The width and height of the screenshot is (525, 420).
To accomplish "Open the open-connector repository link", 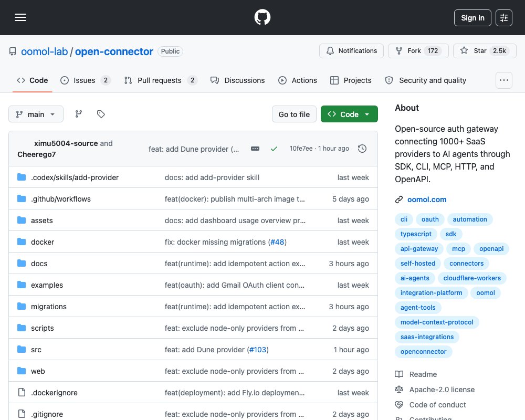I will click(x=114, y=51).
